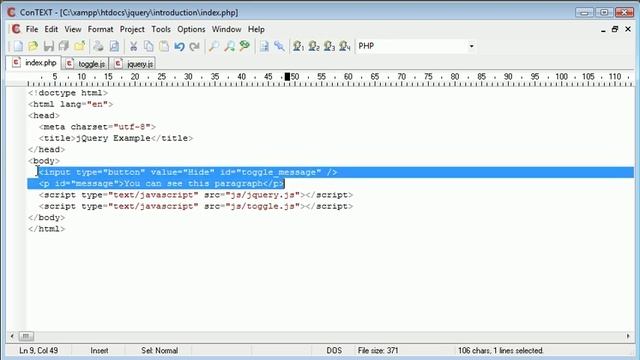Open Print Preview icon
This screenshot has height=360, width=640.
tap(114, 46)
